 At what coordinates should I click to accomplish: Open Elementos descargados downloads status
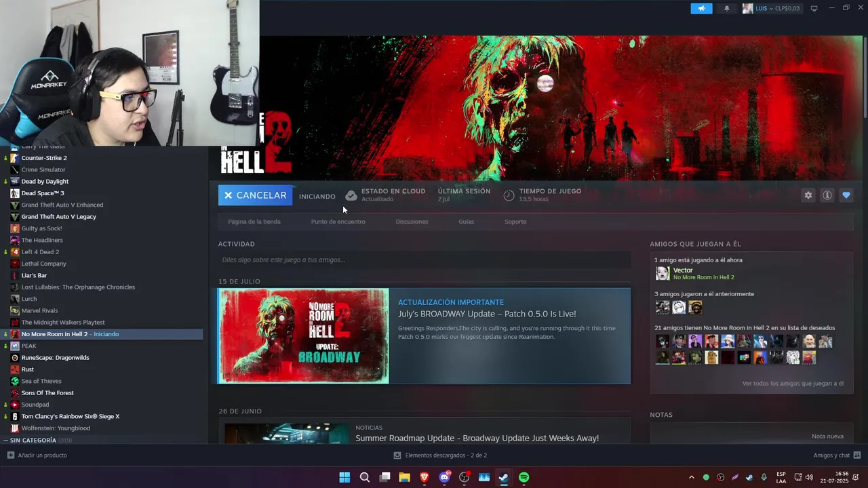pyautogui.click(x=441, y=455)
